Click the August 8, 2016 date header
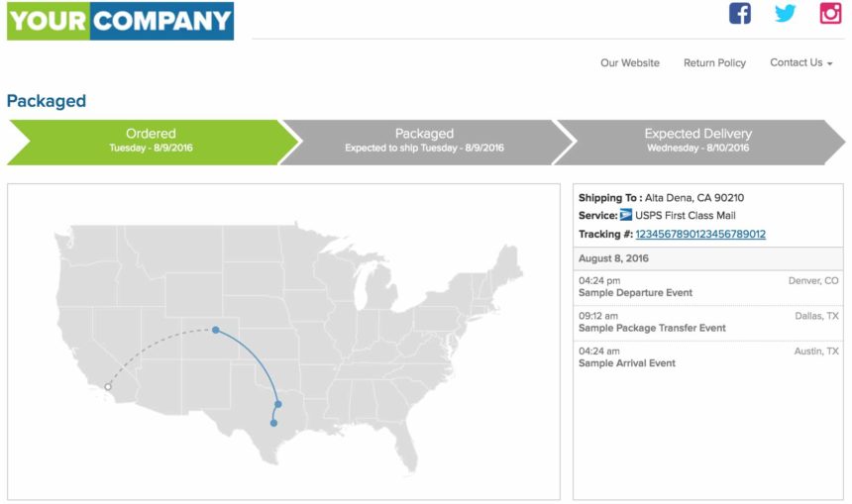The width and height of the screenshot is (852, 504). click(x=613, y=258)
